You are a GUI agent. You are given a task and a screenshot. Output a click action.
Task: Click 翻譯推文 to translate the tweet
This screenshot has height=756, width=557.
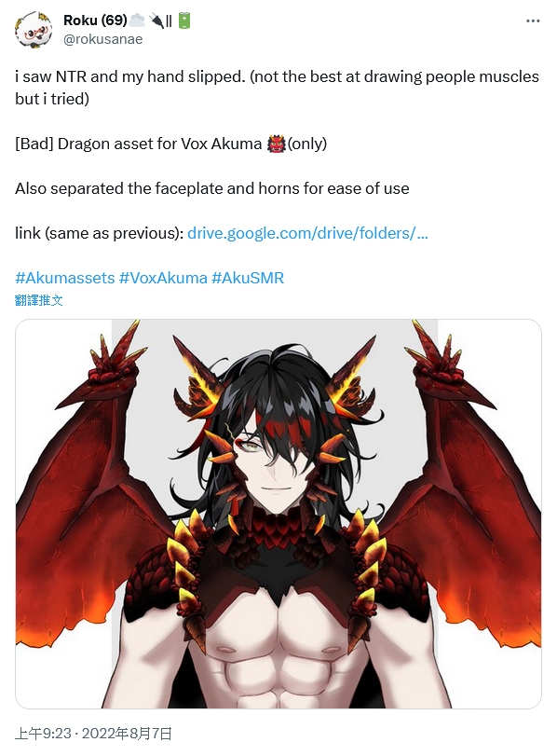pos(38,300)
